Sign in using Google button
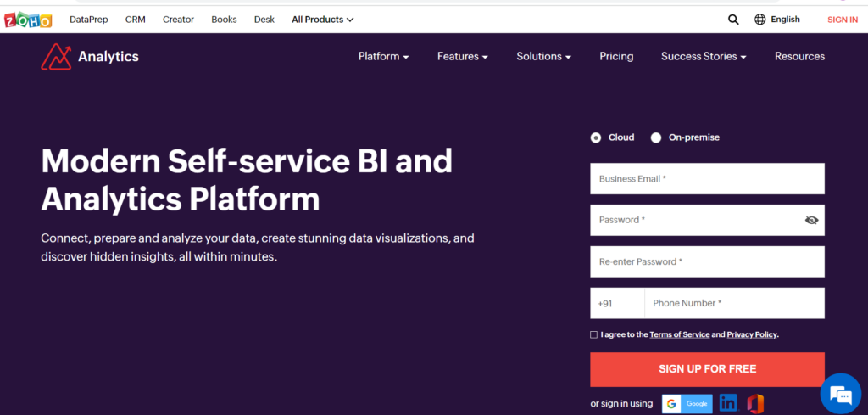 (x=687, y=403)
